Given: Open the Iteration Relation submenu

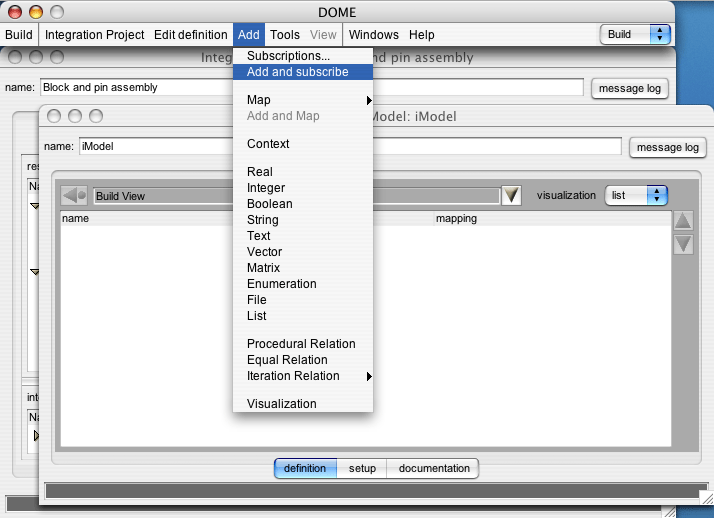Looking at the screenshot, I should [x=303, y=376].
